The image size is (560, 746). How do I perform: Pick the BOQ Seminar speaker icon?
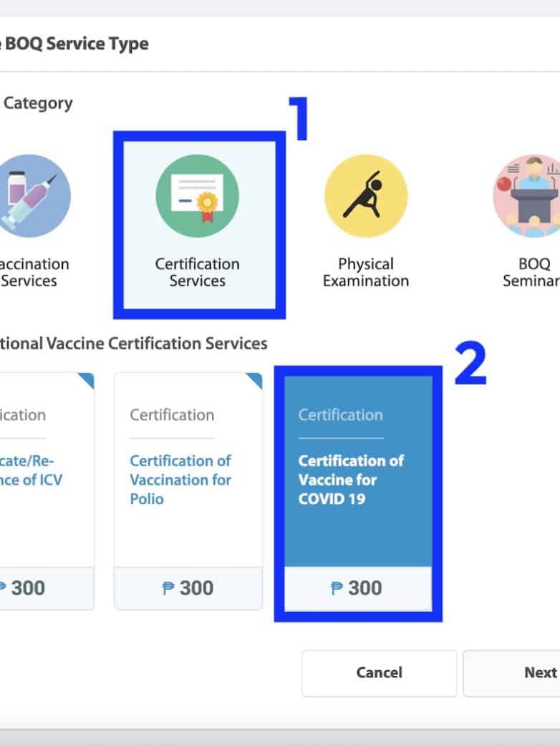pos(530,195)
